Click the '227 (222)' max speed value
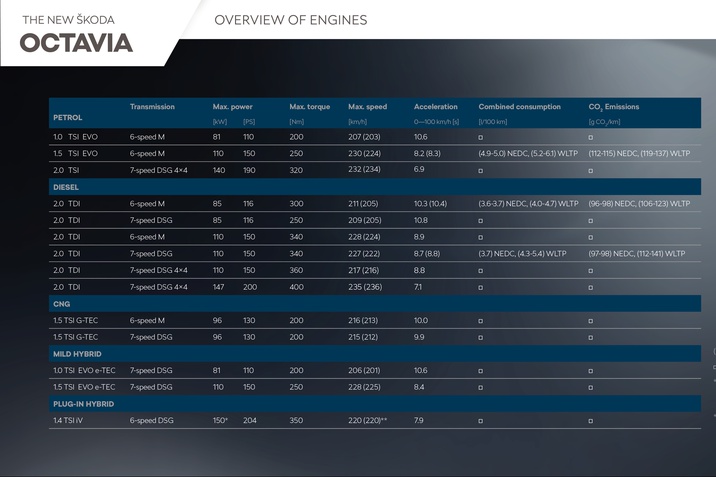716x477 pixels. [x=364, y=254]
